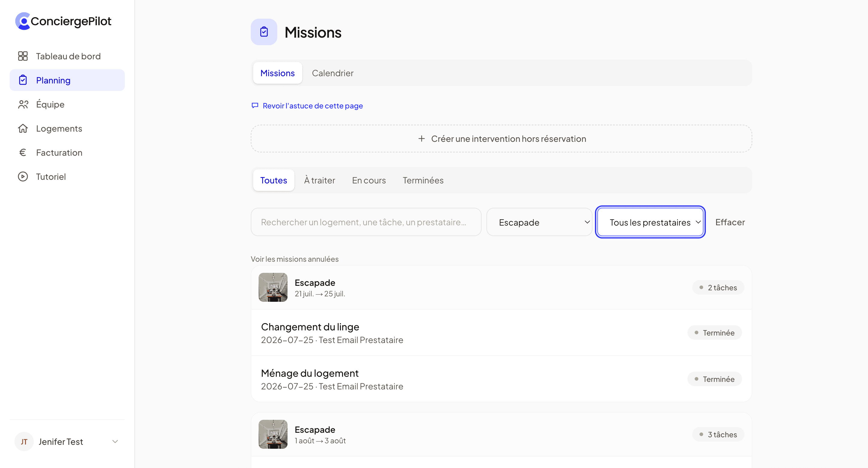The height and width of the screenshot is (468, 868).
Task: Open Équipe page in sidebar
Action: click(67, 105)
